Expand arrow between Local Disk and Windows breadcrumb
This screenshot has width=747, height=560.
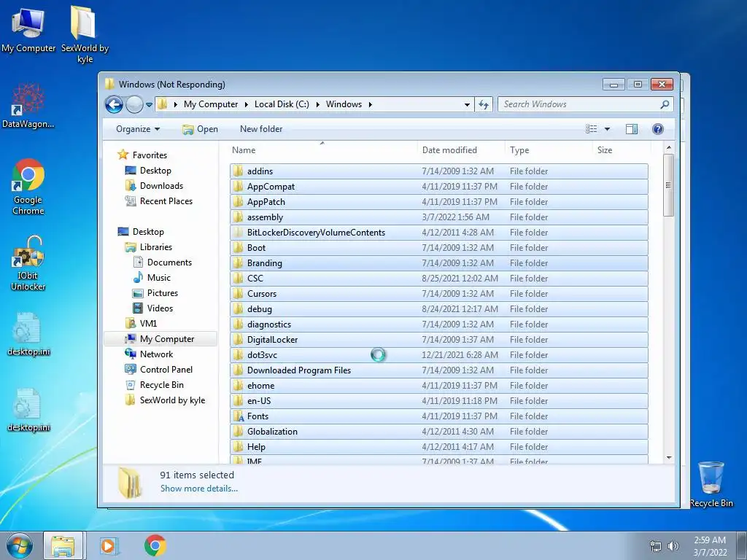tap(318, 104)
